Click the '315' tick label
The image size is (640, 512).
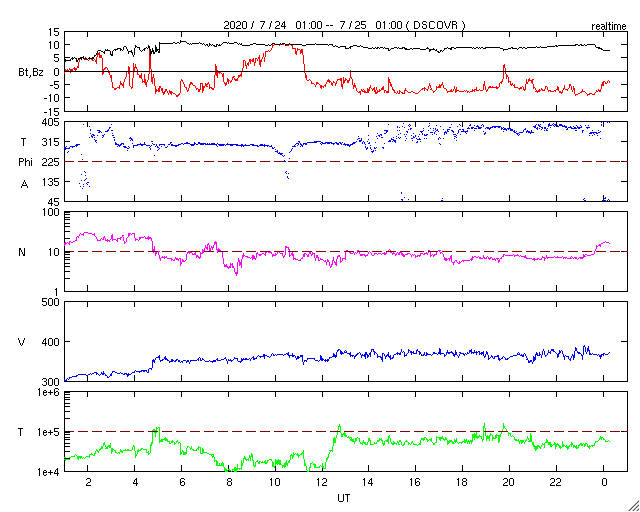coord(51,142)
